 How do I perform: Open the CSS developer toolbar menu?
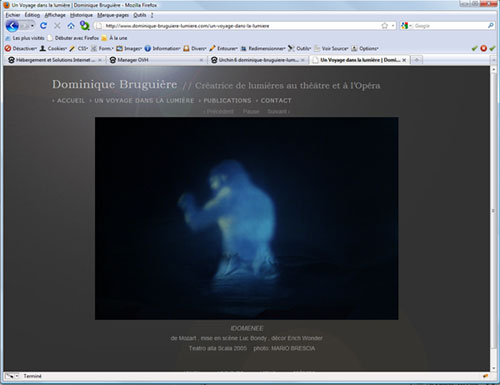(x=79, y=49)
